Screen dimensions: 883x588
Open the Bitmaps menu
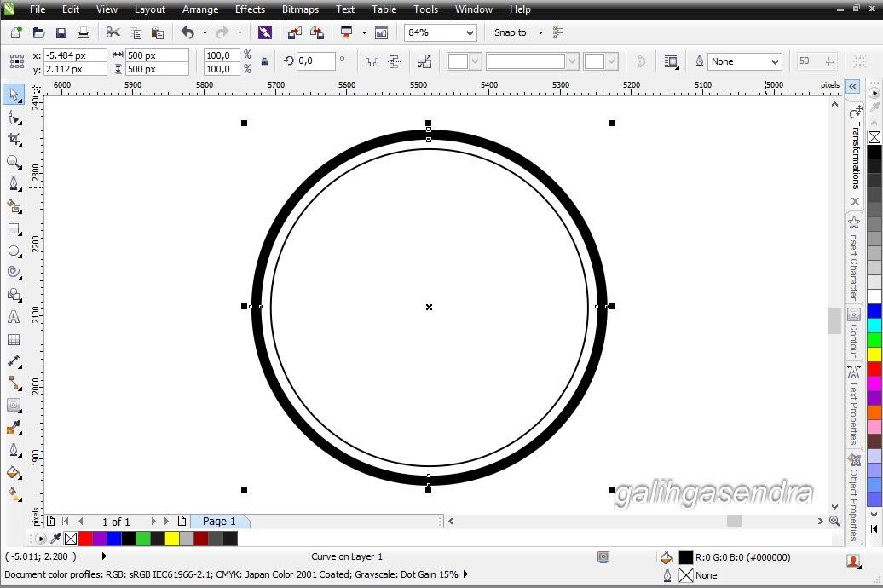300,9
